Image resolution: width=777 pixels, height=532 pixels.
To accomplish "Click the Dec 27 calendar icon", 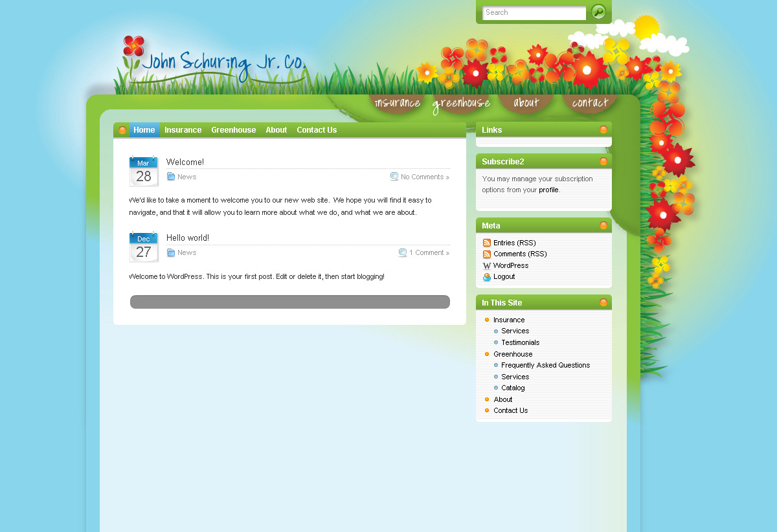I will [x=144, y=247].
